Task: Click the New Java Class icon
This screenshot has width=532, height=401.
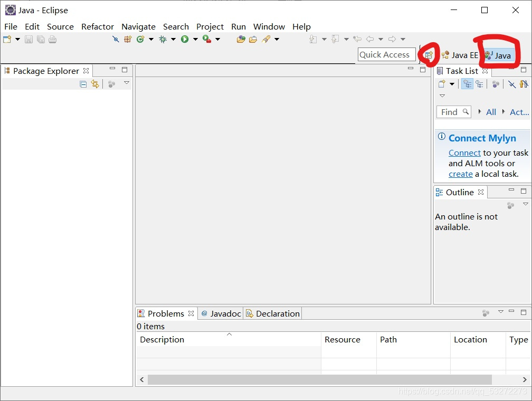Action: 140,40
